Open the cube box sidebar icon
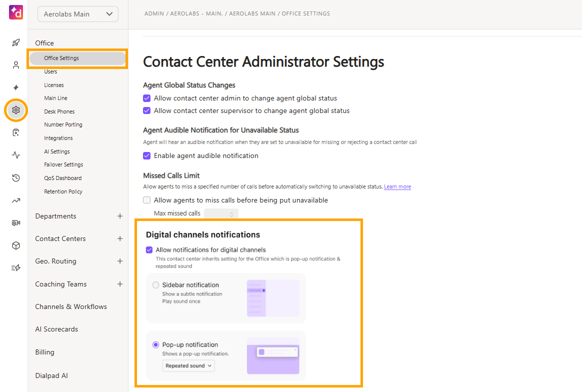The image size is (582, 392). click(x=16, y=245)
